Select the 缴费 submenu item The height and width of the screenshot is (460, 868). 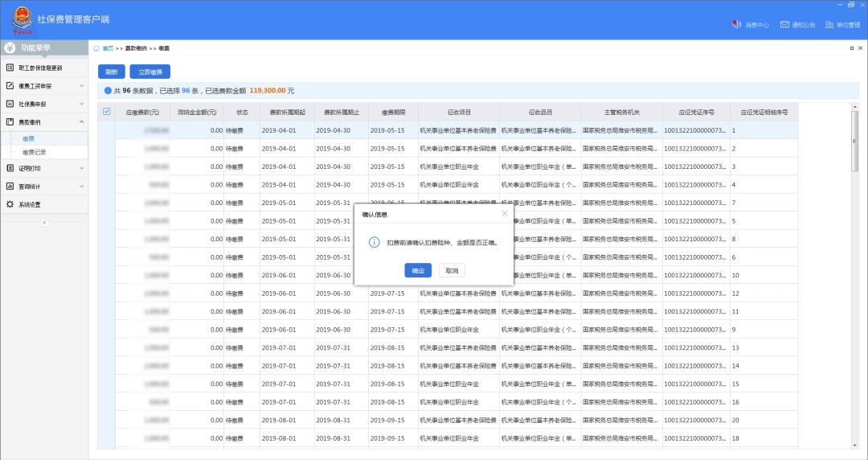(x=29, y=139)
